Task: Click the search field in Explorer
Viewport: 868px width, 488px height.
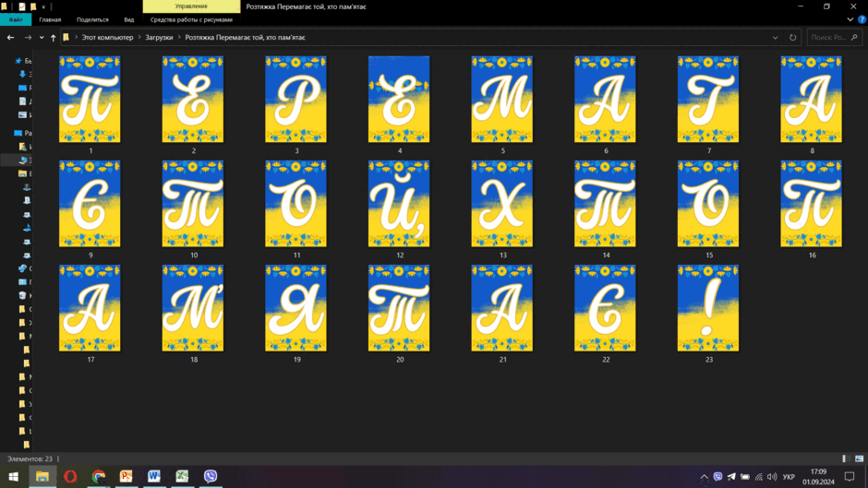Action: tap(834, 38)
